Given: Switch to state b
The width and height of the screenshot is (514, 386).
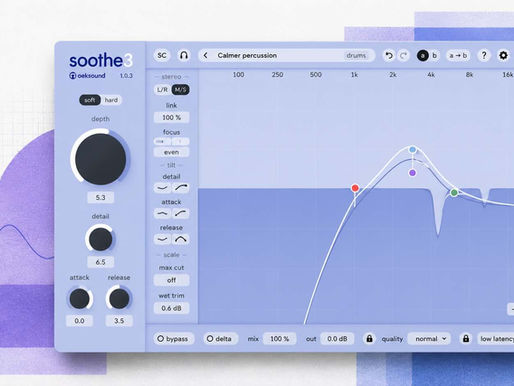Looking at the screenshot, I should (x=434, y=55).
